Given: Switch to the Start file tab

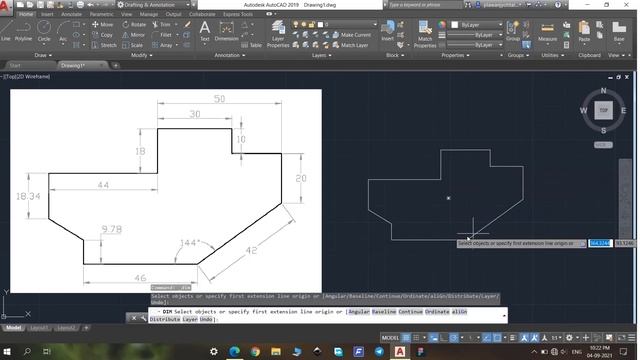Looking at the screenshot, I should (15, 65).
